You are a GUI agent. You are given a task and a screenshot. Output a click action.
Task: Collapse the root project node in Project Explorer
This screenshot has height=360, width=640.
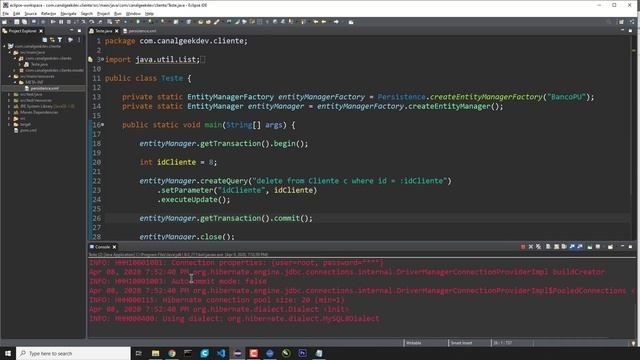[4, 47]
